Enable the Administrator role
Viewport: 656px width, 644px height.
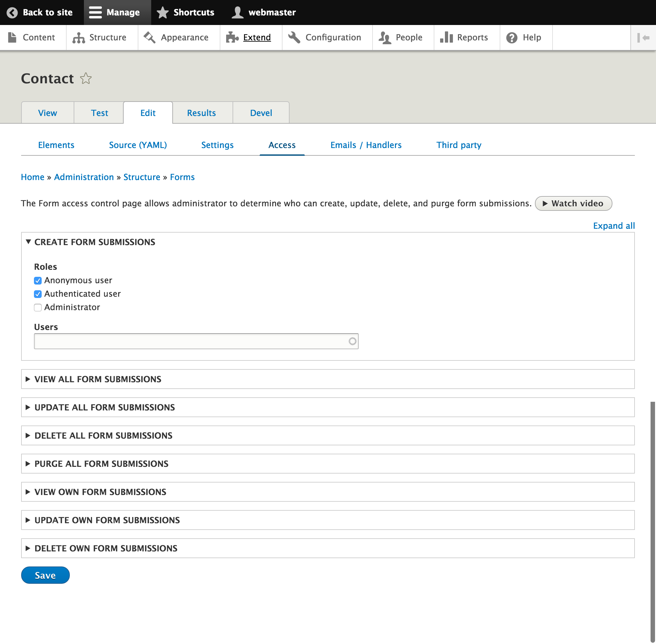(37, 308)
